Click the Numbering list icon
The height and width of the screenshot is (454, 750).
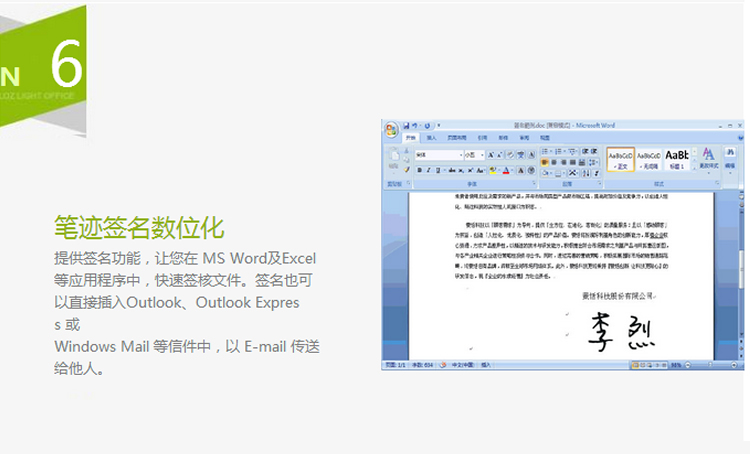pyautogui.click(x=559, y=151)
